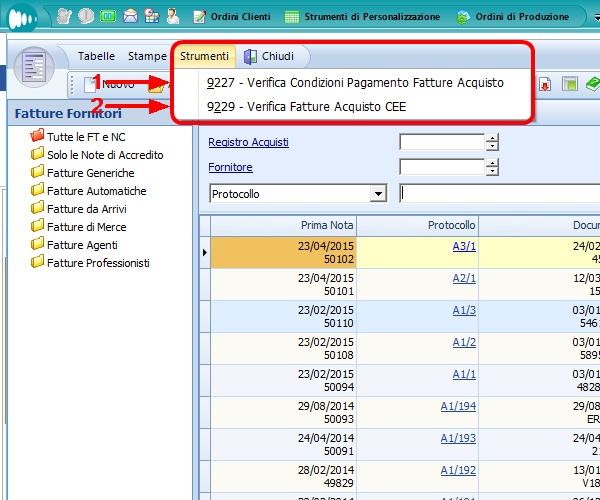600x500 pixels.
Task: Expand the Protocollo dropdown
Action: [x=378, y=193]
